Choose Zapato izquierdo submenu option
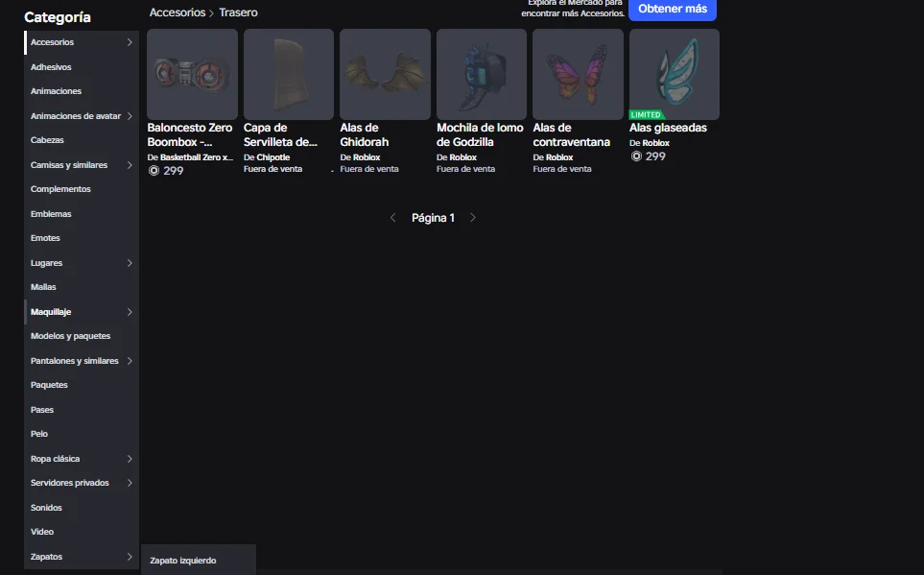 coord(183,561)
